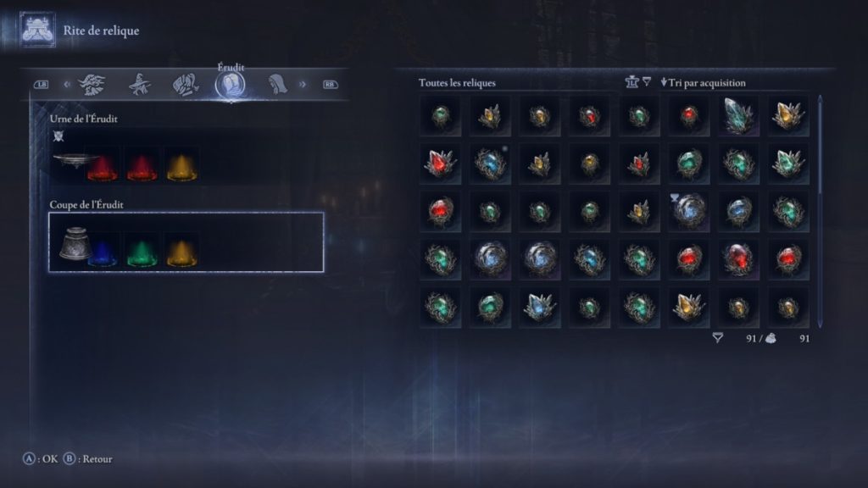Select the bell-shaped Coupe de l'Érudit chalice
The height and width of the screenshot is (488, 868).
click(75, 243)
